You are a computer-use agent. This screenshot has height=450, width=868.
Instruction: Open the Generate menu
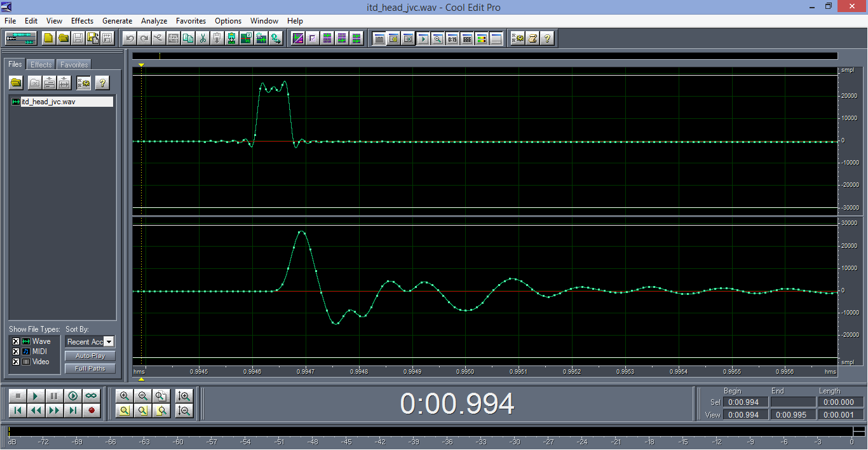[118, 21]
